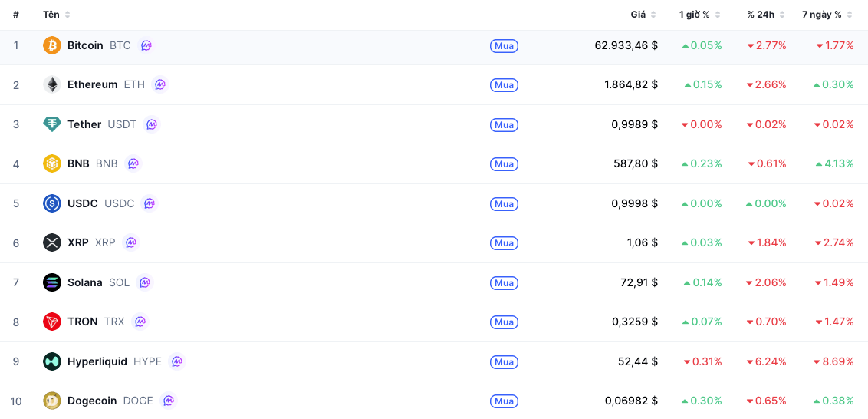Click the TRON price 0,3259 $

(x=635, y=322)
